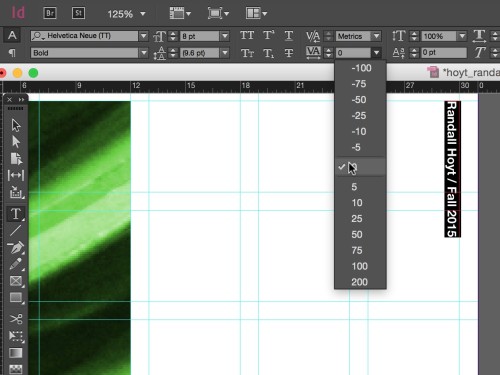Click the baseline shift 0 pt field

444,53
